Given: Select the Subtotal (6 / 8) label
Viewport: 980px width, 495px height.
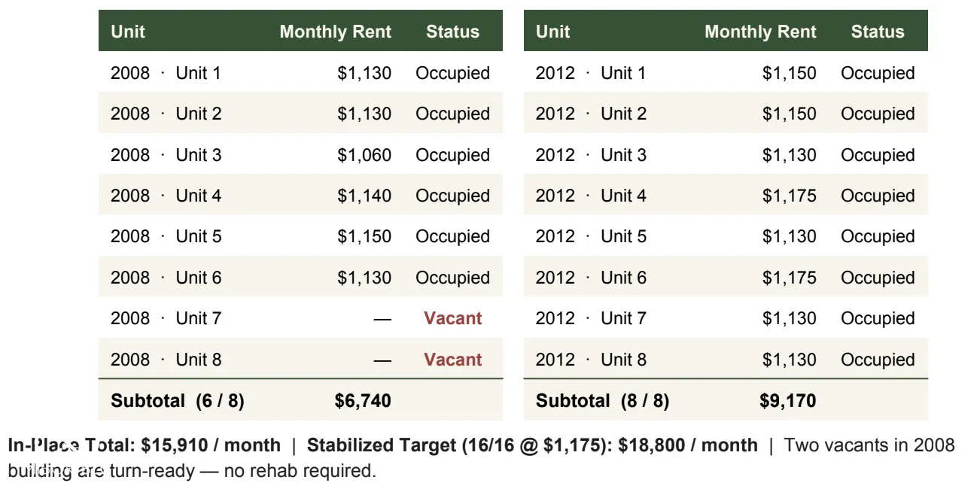Looking at the screenshot, I should click(178, 401).
